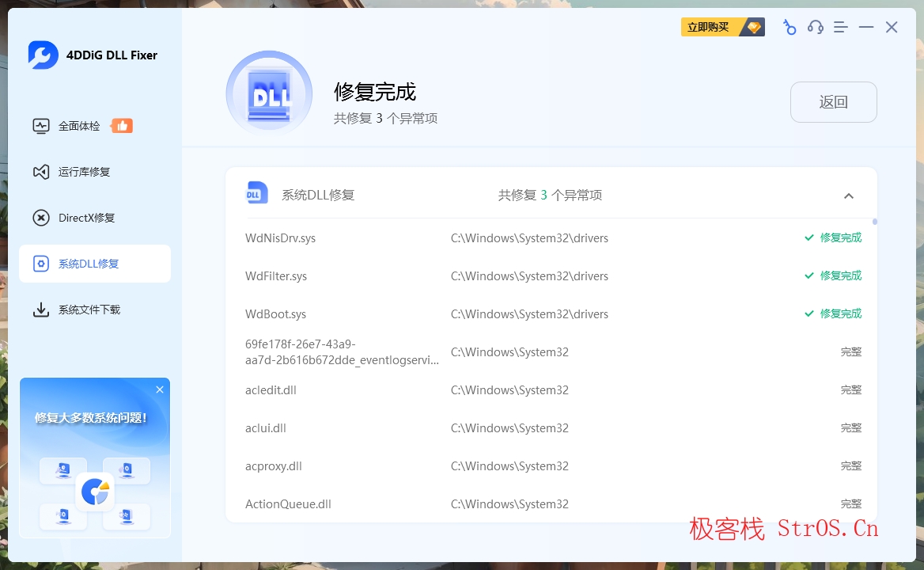Open the 修复大多数系统问题 promo card
The image size is (924, 570).
pos(95,458)
